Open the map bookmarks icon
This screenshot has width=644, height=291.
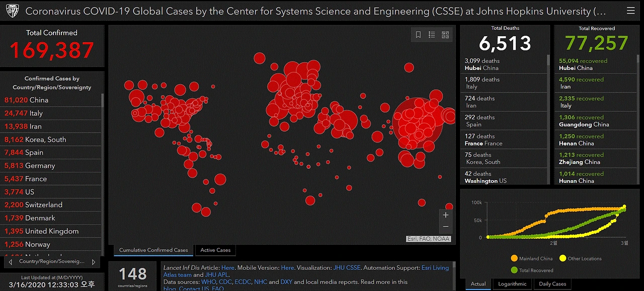(418, 35)
